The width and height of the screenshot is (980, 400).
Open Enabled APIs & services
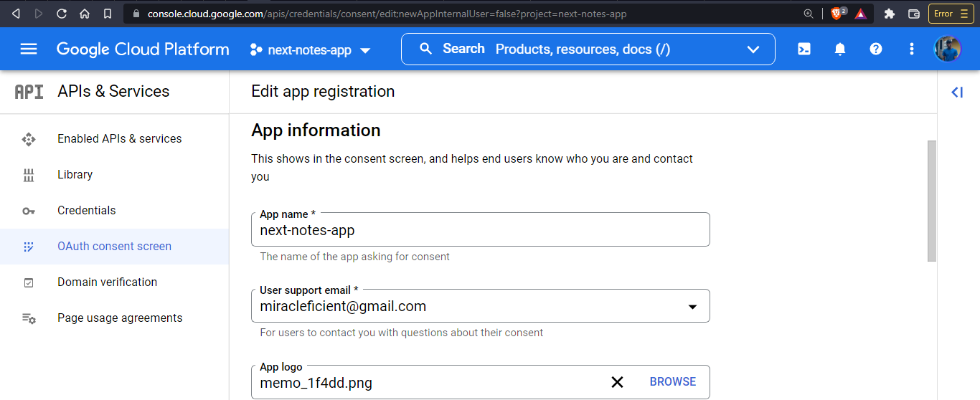pyautogui.click(x=115, y=139)
